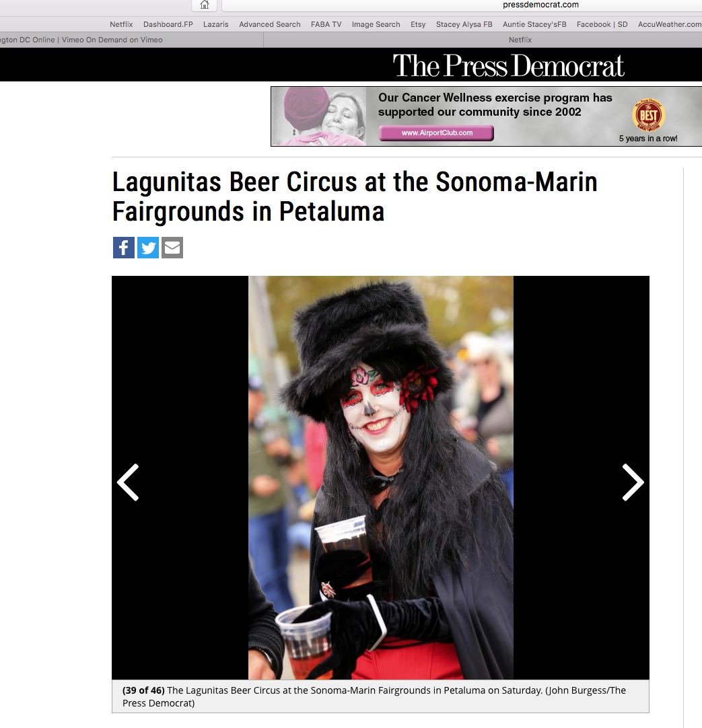Image resolution: width=702 pixels, height=728 pixels.
Task: Open The Press Democrat logo homepage
Action: [508, 65]
